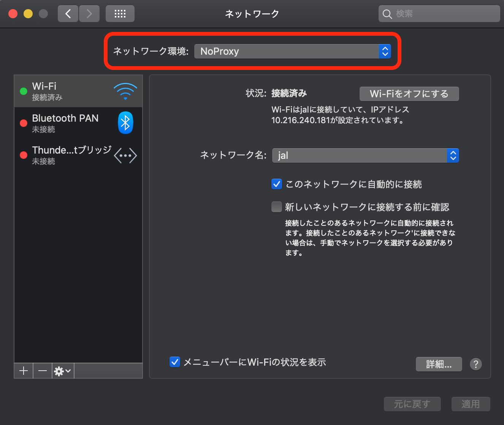Uncheck このネットワークに自動的に接続

click(x=276, y=184)
